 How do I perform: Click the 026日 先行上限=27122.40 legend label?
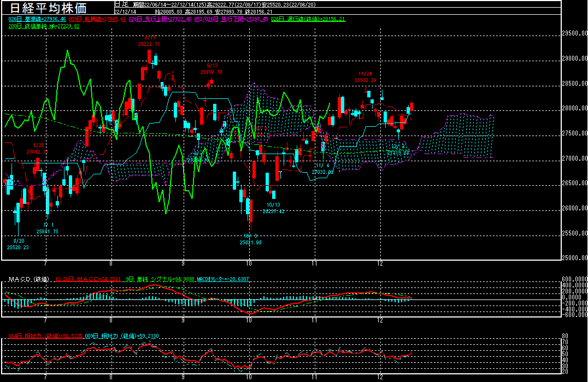coord(160,19)
